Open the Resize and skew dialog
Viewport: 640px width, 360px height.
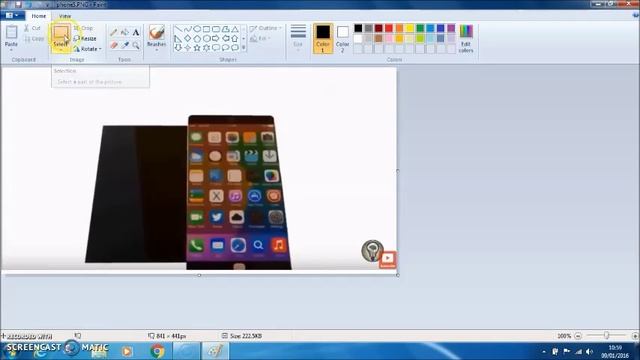click(x=85, y=38)
